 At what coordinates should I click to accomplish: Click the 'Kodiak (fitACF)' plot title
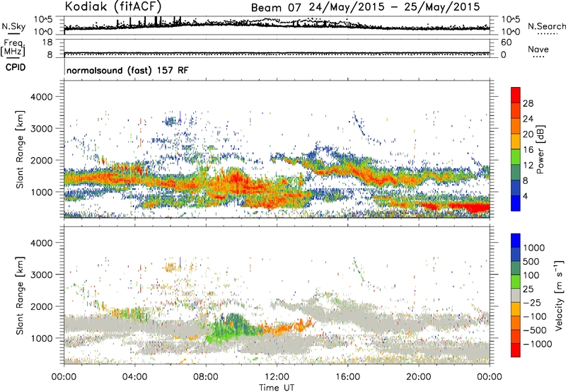113,6
